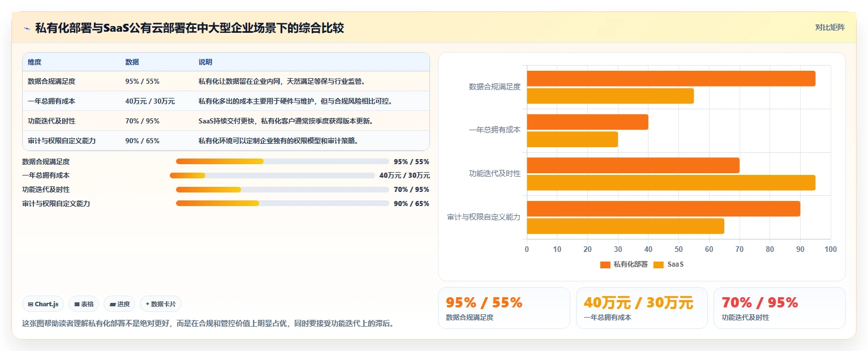
Task: Select the 数据卡片 chip
Action: click(x=161, y=304)
